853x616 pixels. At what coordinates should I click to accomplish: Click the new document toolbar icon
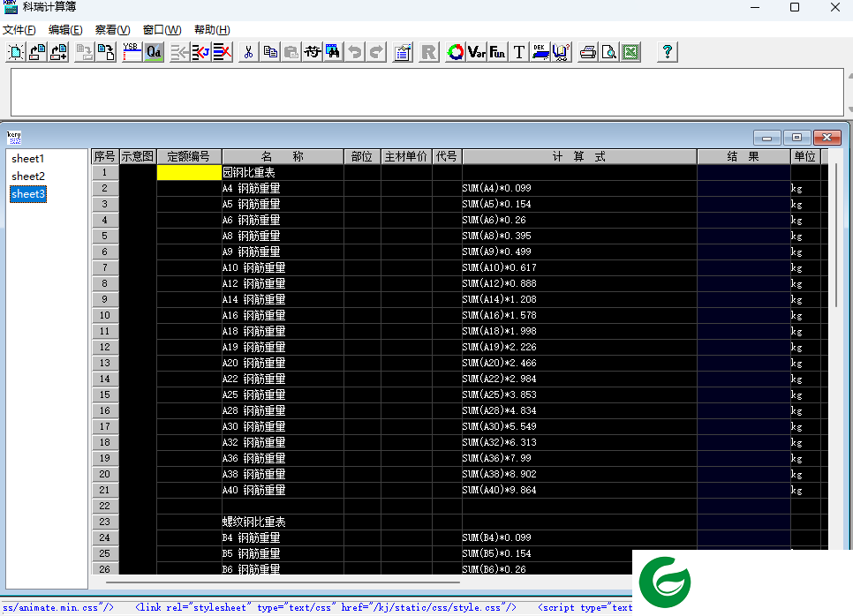(16, 52)
